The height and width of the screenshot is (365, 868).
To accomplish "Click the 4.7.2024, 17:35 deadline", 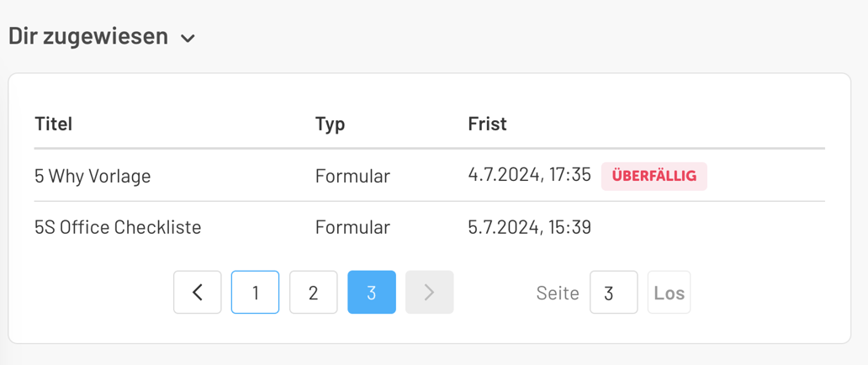I will (529, 175).
